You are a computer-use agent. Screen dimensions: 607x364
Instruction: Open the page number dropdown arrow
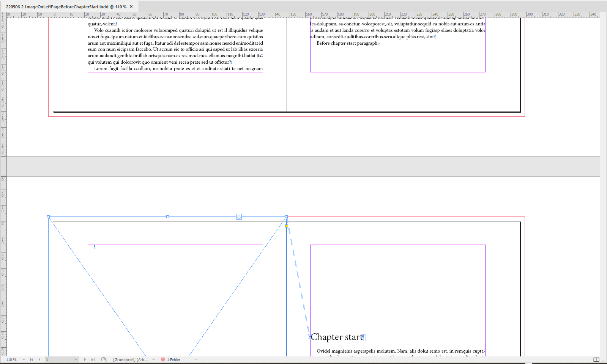pos(76,359)
